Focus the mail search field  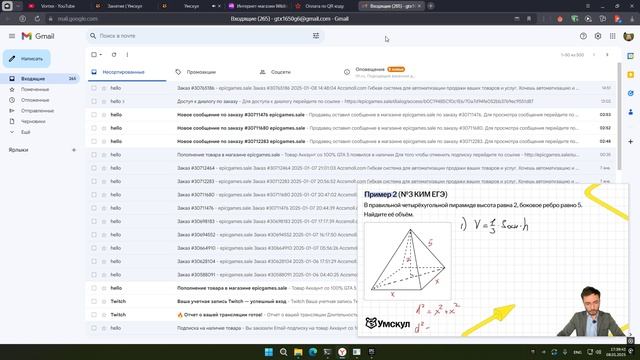pos(204,36)
